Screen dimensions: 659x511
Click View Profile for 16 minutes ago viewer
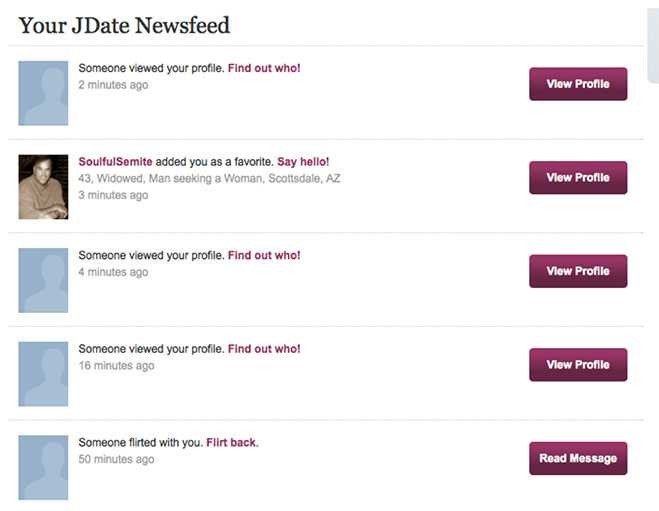click(x=578, y=365)
